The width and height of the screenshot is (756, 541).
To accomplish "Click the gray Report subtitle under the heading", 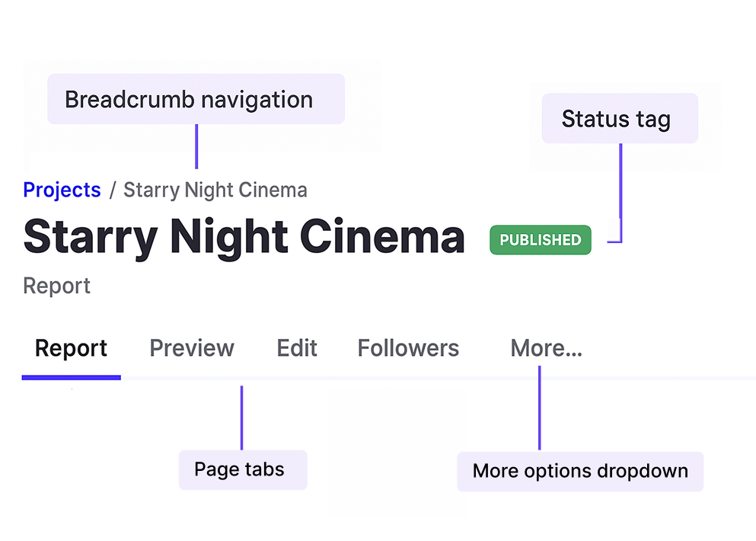I will [x=56, y=286].
